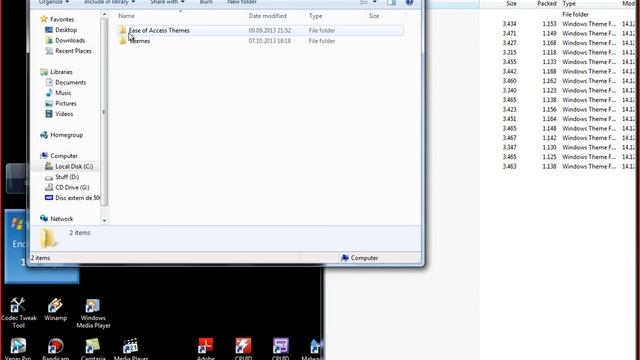Open Recent Places in the sidebar

click(73, 51)
